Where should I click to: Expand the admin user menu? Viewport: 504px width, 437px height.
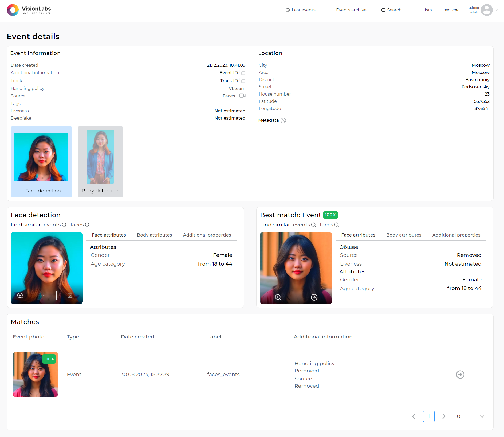[x=496, y=10]
